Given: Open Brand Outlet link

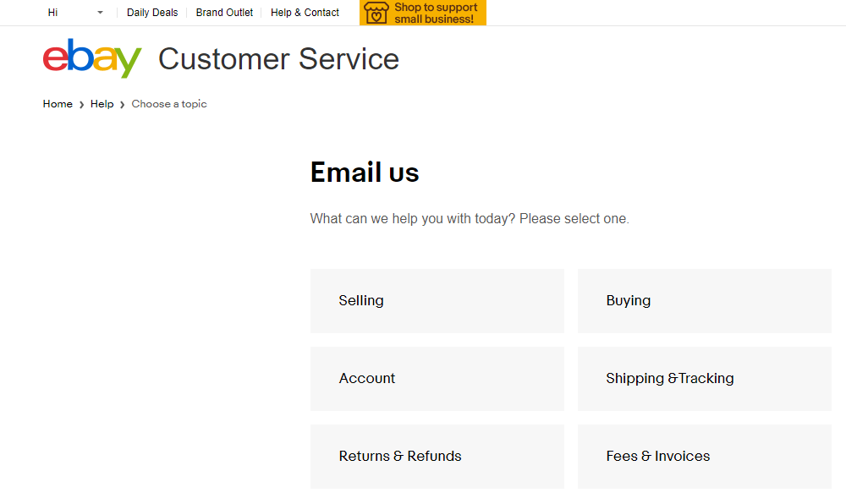Looking at the screenshot, I should [224, 13].
